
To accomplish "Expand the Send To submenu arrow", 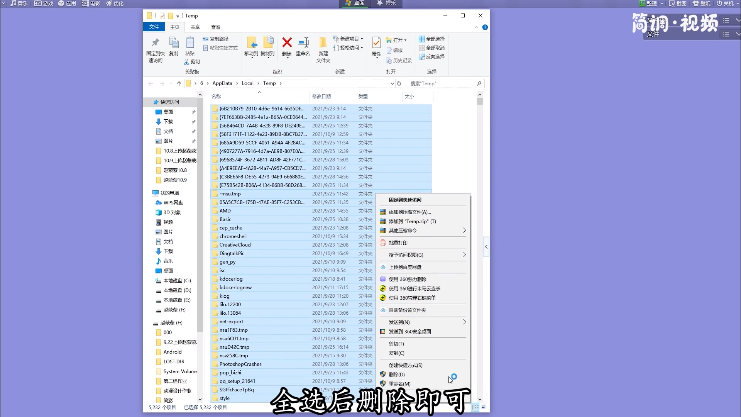I will (x=464, y=321).
